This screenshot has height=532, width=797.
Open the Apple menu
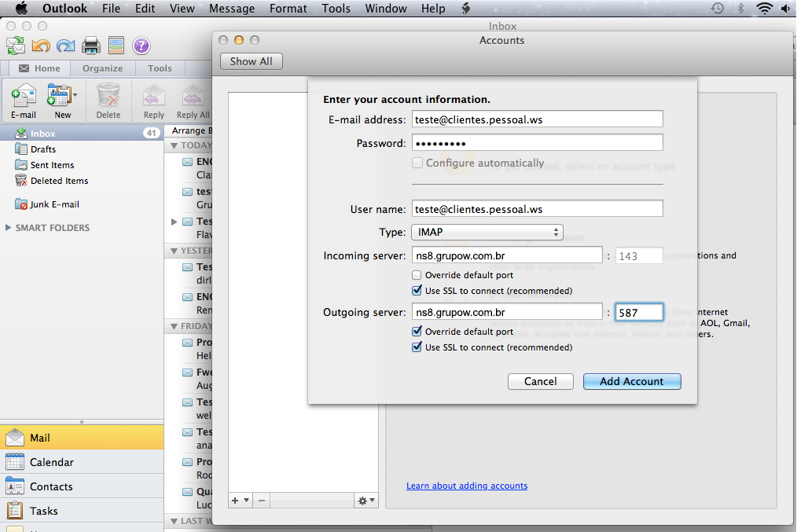click(x=21, y=8)
